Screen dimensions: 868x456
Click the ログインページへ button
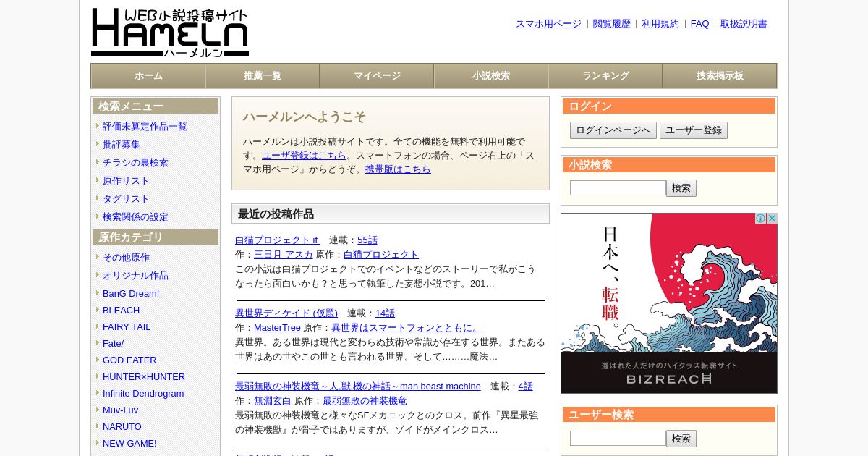[x=613, y=130]
